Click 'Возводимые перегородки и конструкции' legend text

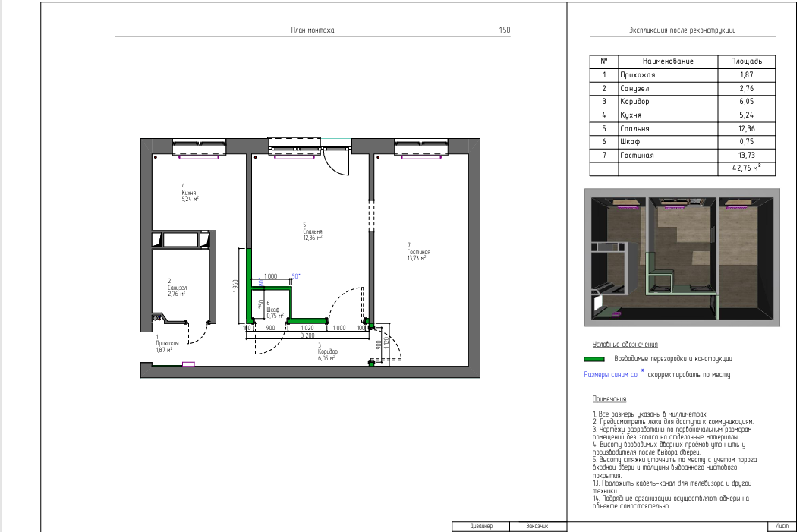click(x=673, y=359)
